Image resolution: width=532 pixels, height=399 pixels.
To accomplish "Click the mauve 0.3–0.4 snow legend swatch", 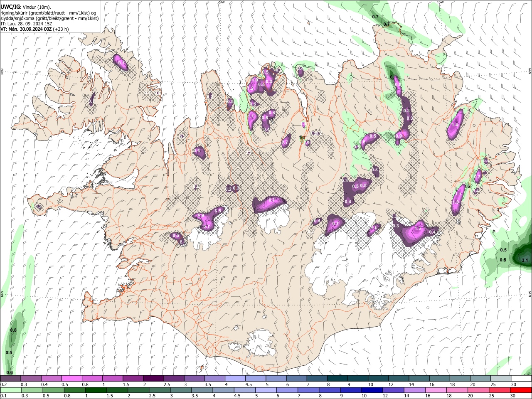I will tap(31, 379).
